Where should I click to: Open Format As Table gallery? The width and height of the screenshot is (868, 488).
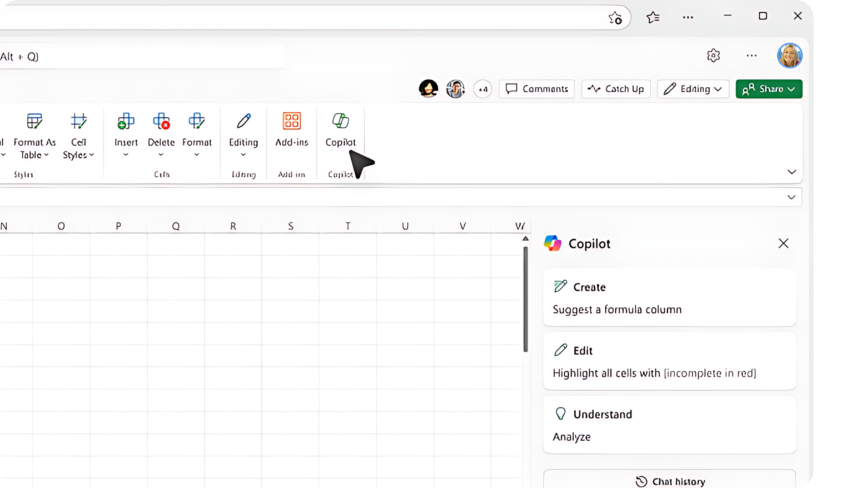click(x=34, y=136)
